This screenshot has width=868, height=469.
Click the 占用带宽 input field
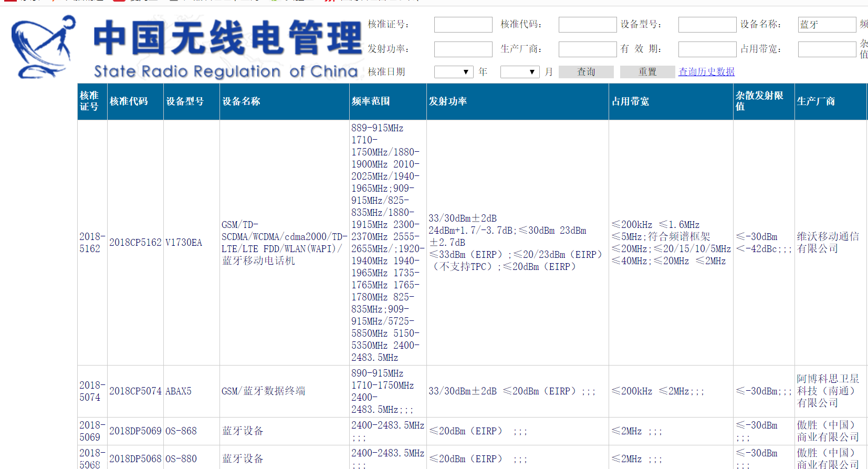pos(827,49)
